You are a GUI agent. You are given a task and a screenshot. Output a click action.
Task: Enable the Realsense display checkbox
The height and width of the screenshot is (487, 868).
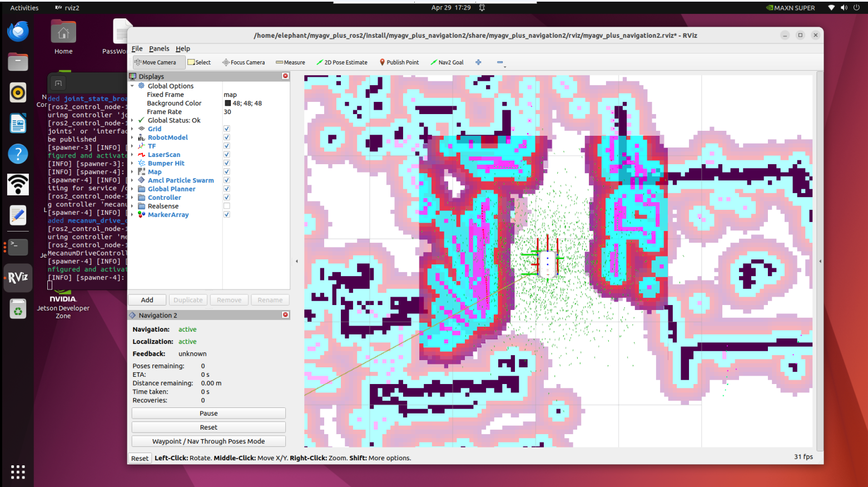coord(227,206)
